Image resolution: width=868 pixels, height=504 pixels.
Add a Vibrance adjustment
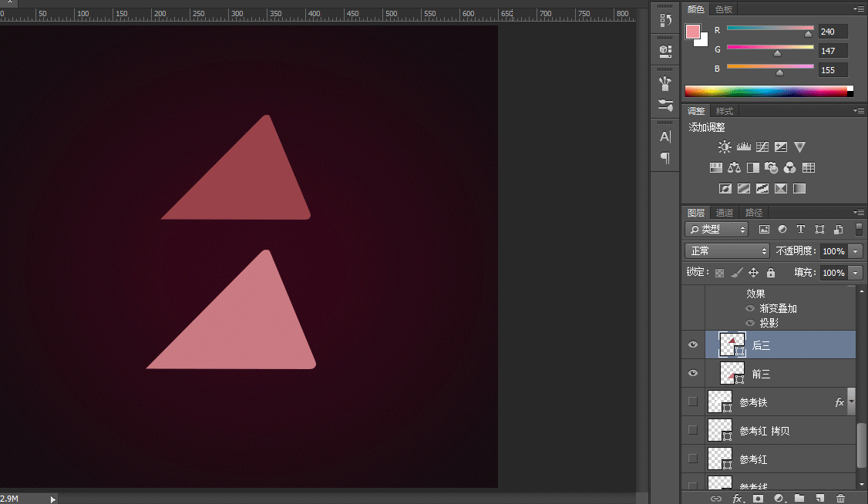(x=799, y=146)
